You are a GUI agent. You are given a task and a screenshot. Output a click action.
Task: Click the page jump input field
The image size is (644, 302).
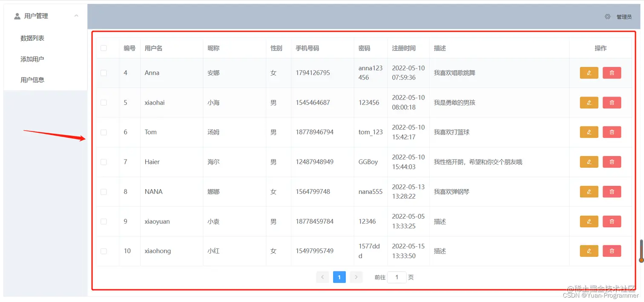[397, 277]
